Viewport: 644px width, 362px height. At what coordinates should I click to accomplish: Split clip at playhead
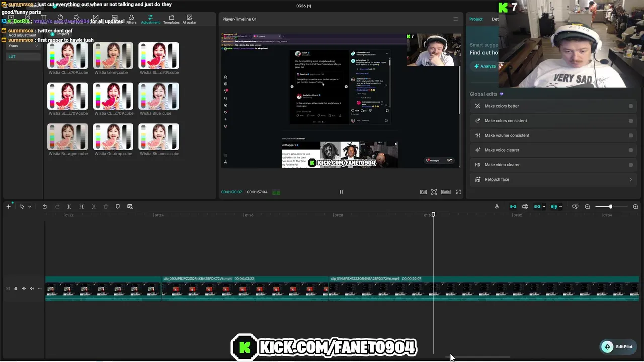(x=69, y=206)
